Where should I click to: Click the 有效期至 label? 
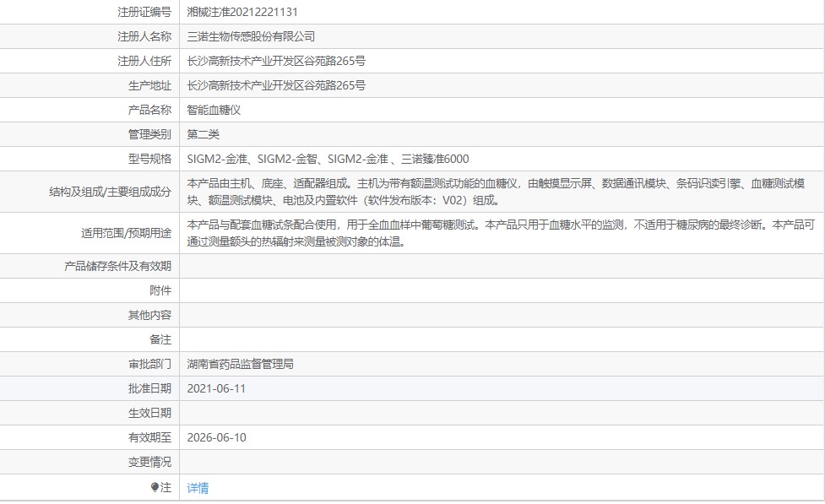tap(149, 437)
